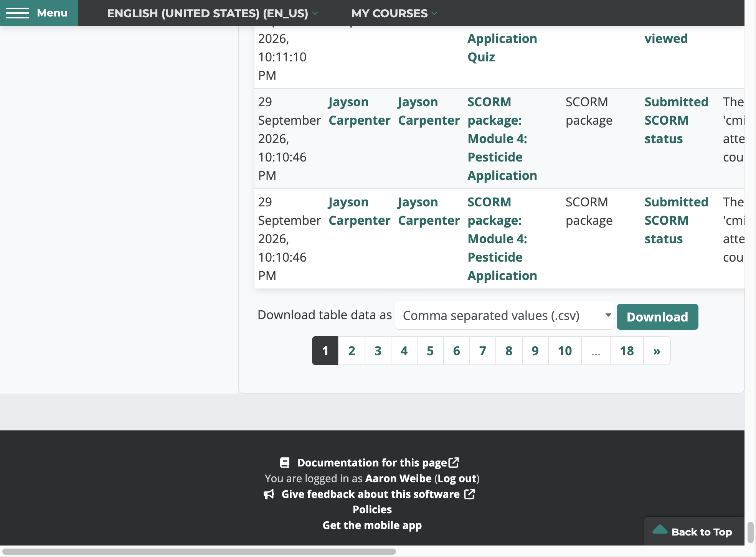The image size is (756, 557).
Task: Click external link icon after Documentation link
Action: pos(454,462)
